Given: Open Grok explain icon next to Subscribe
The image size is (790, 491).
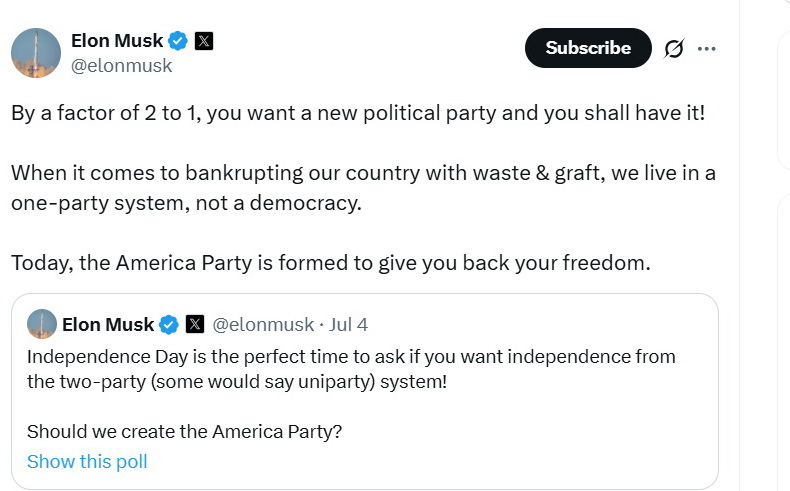Looking at the screenshot, I should click(x=674, y=48).
